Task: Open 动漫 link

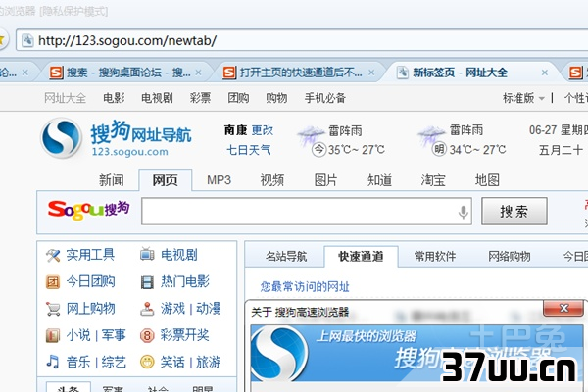Action: pyautogui.click(x=208, y=309)
